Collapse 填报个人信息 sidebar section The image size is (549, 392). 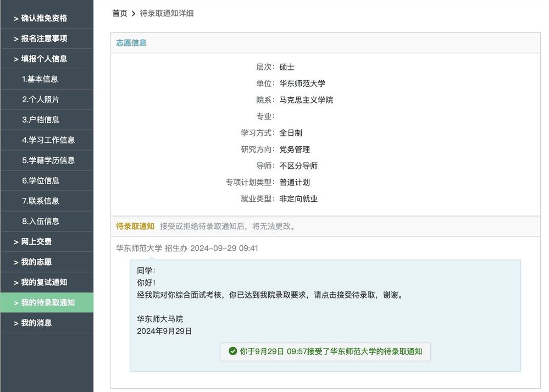pos(44,59)
